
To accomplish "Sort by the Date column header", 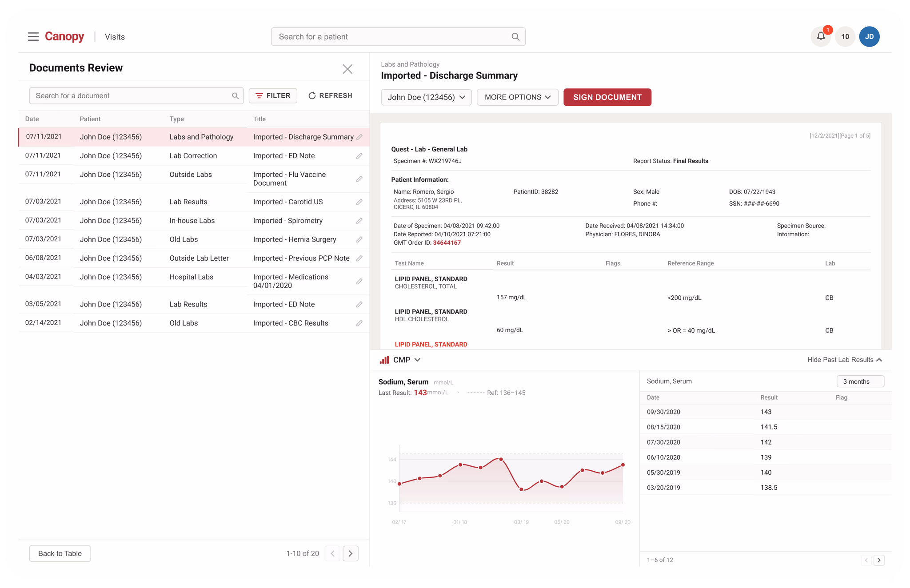I will point(32,119).
